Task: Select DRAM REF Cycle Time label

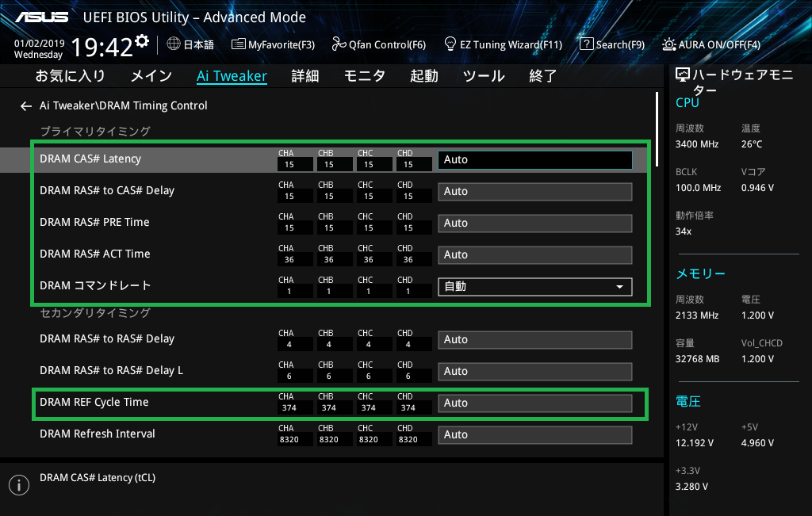Action: (x=94, y=402)
